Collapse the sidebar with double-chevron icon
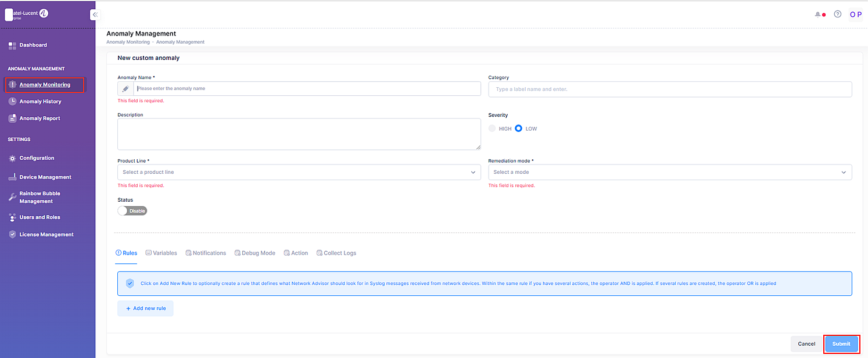Image resolution: width=868 pixels, height=358 pixels. 95,15
